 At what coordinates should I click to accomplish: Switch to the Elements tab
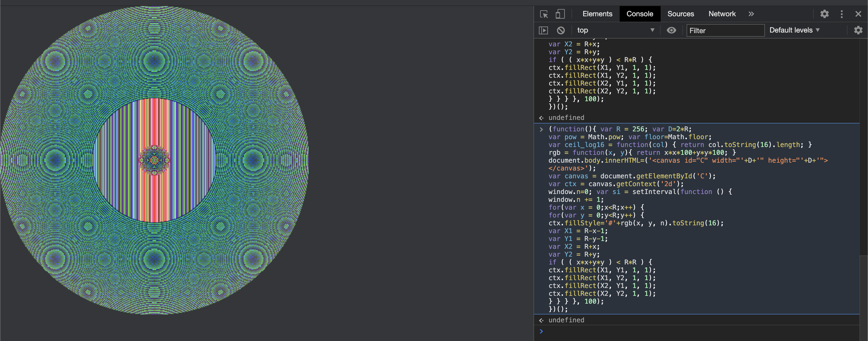597,14
